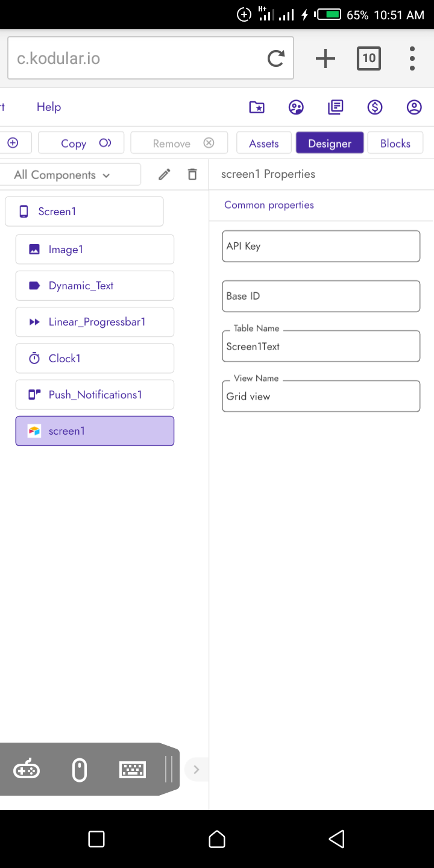Screen dimensions: 434x868
Task: Click the Assets button
Action: click(264, 143)
